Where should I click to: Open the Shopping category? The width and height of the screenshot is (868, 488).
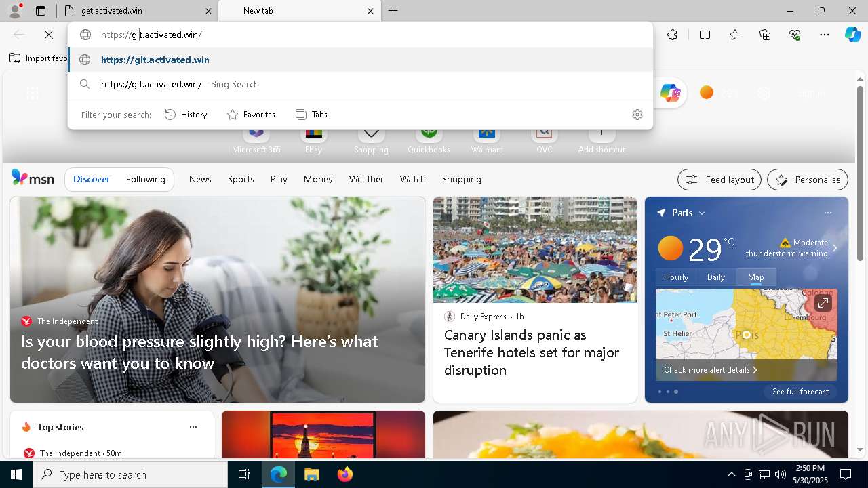462,179
